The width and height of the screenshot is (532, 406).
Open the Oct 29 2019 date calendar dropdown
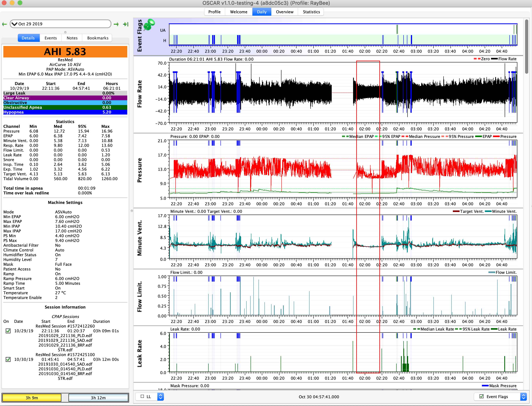pyautogui.click(x=60, y=24)
